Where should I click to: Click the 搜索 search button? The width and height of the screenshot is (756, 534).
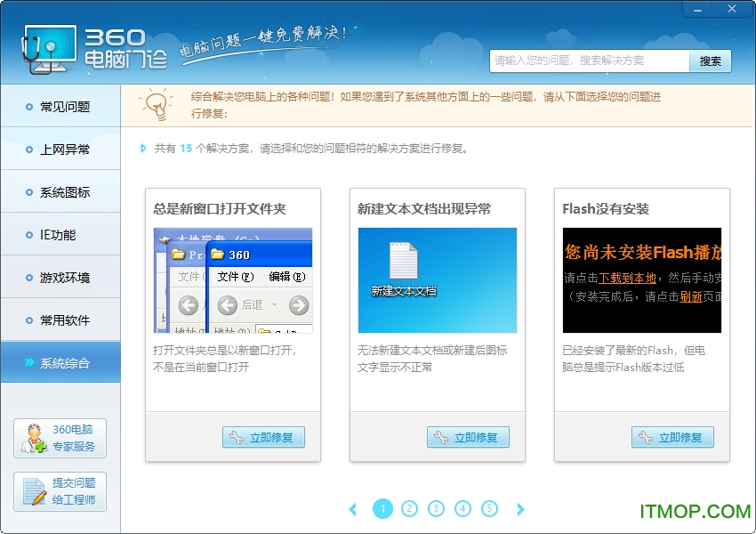pos(709,61)
